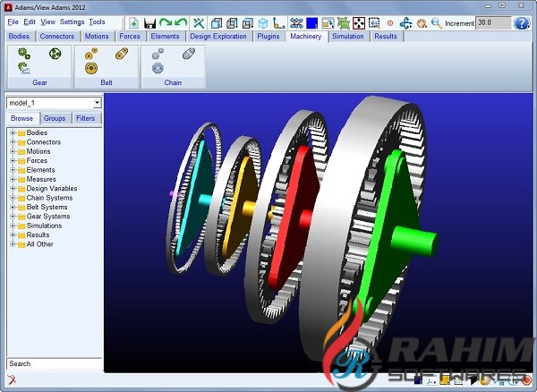Expand the Belt Systems tree folder
The height and width of the screenshot is (392, 537).
13,207
